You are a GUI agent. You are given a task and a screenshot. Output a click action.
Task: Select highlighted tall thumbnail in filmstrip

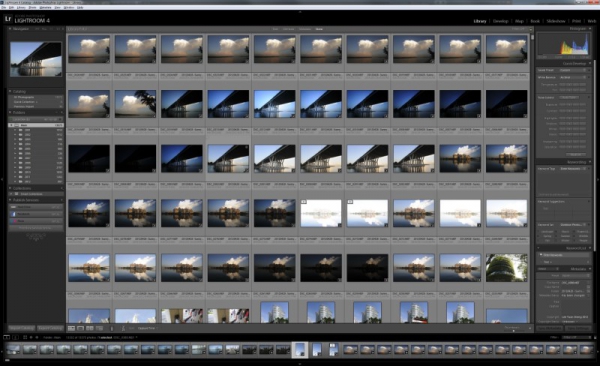[300, 350]
